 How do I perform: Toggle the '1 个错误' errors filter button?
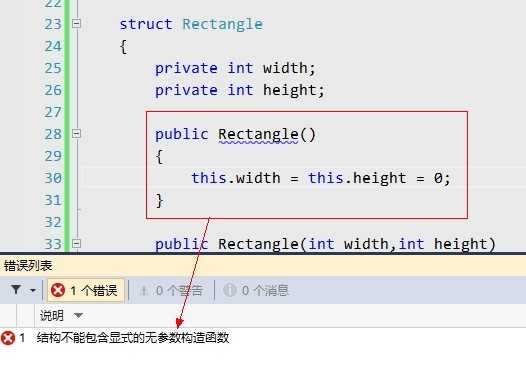86,290
